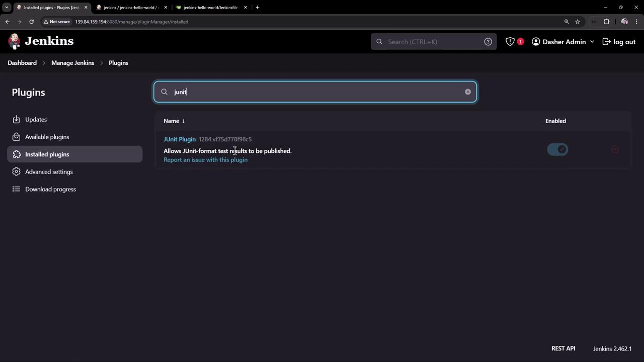
Task: Click the browser address bar URL
Action: pos(132,22)
